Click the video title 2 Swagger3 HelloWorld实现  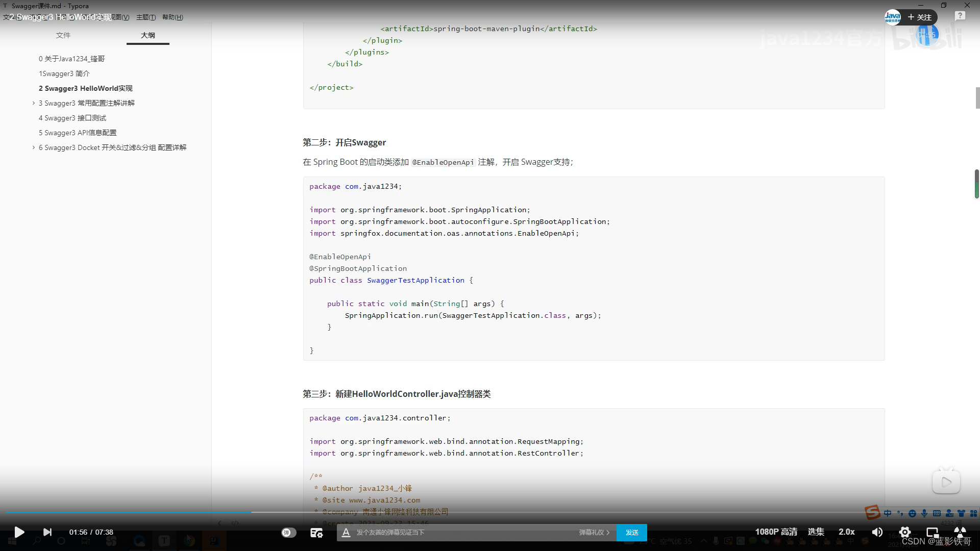pos(60,17)
